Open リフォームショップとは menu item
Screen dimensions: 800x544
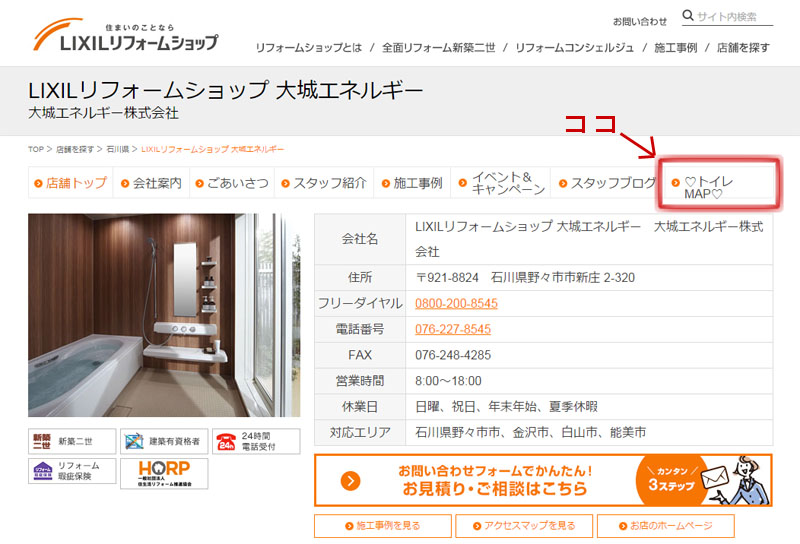(309, 47)
